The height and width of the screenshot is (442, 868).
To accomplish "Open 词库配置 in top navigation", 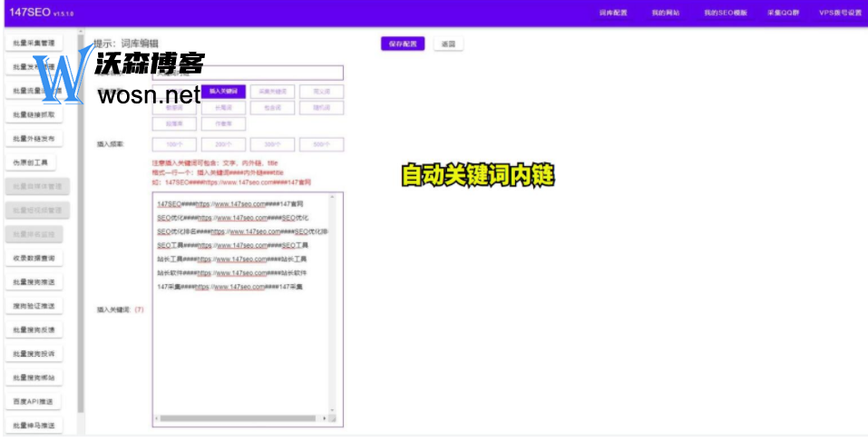I will coord(614,13).
